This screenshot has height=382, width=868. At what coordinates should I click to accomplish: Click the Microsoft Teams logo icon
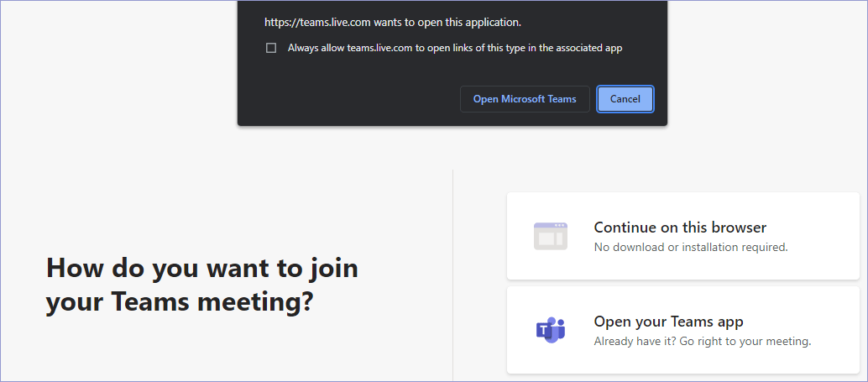point(550,331)
